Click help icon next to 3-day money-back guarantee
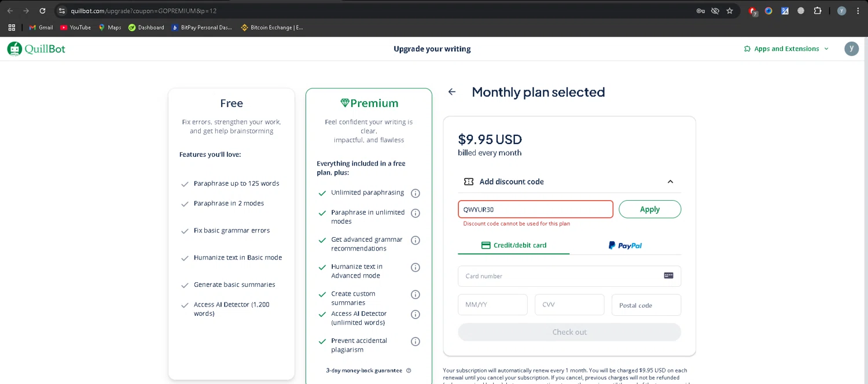The width and height of the screenshot is (868, 384). click(409, 371)
